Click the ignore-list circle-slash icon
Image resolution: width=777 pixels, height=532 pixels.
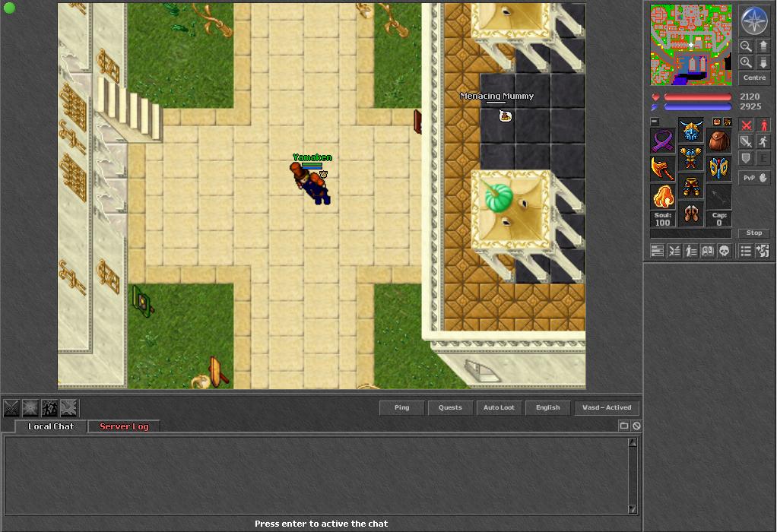[636, 426]
